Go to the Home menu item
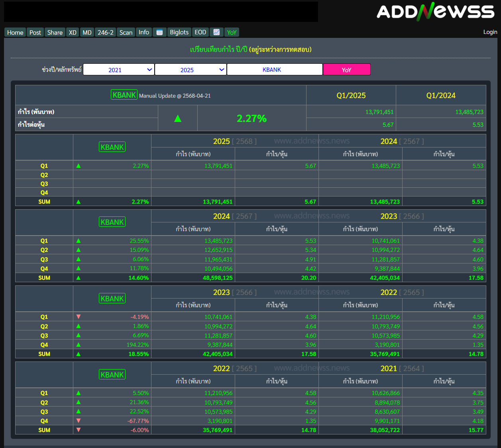501x448 pixels. point(15,32)
